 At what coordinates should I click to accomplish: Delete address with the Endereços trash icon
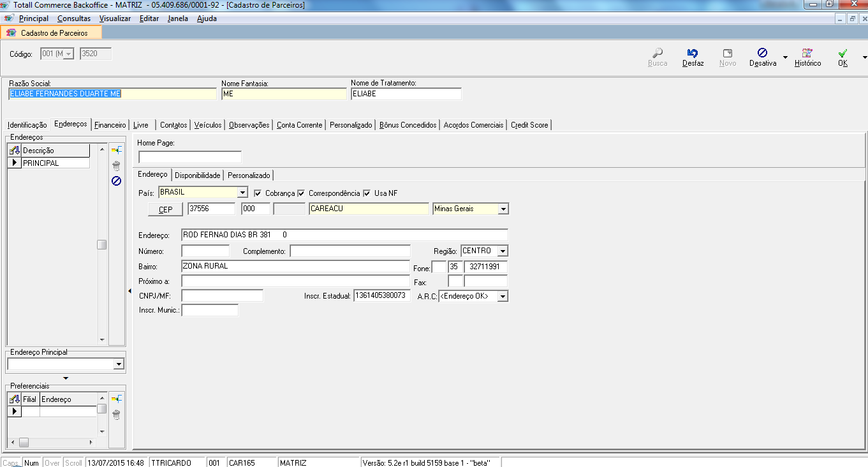pyautogui.click(x=116, y=166)
